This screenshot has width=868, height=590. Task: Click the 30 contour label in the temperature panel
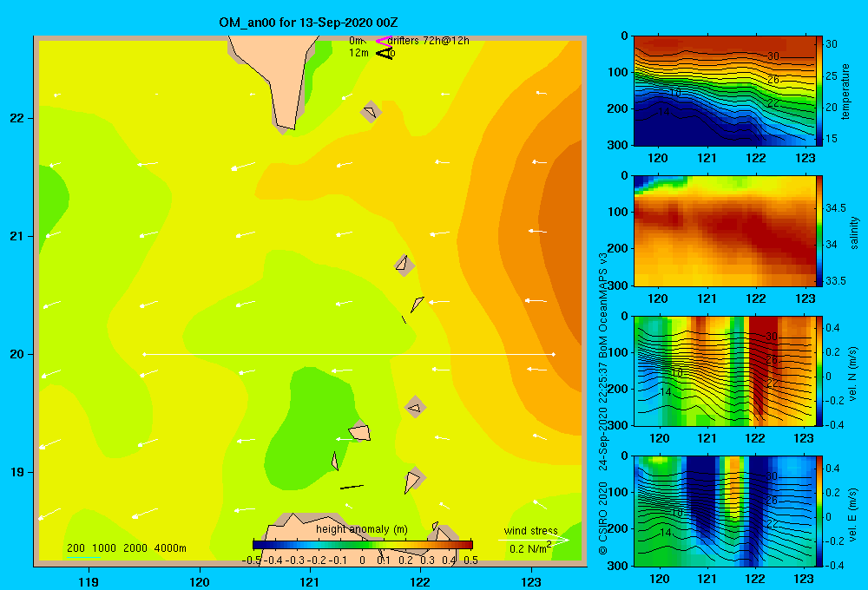[773, 56]
